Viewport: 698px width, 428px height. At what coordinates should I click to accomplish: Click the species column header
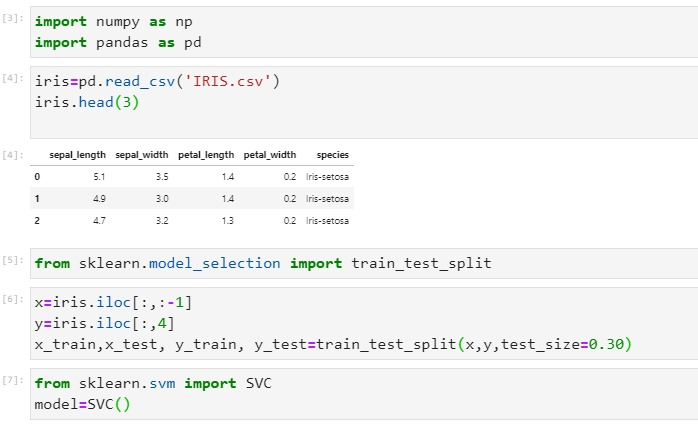click(x=333, y=155)
